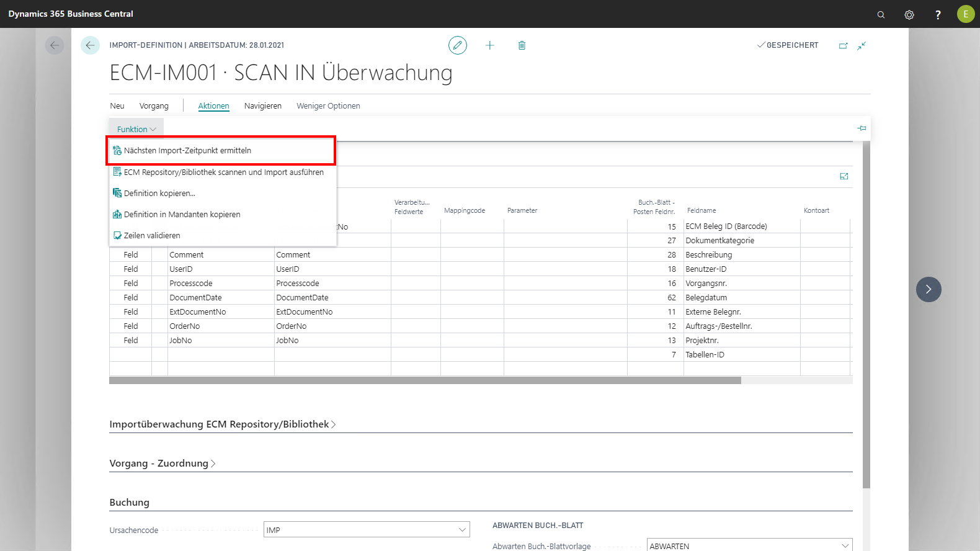The height and width of the screenshot is (551, 980).
Task: Open the help question mark icon
Action: tap(938, 14)
